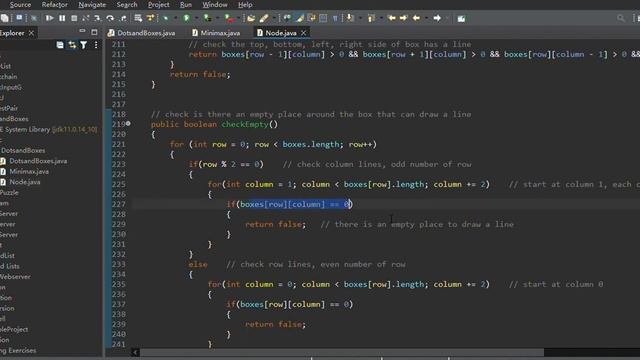
Task: Open the Back navigation history dropdown
Action: (426, 18)
